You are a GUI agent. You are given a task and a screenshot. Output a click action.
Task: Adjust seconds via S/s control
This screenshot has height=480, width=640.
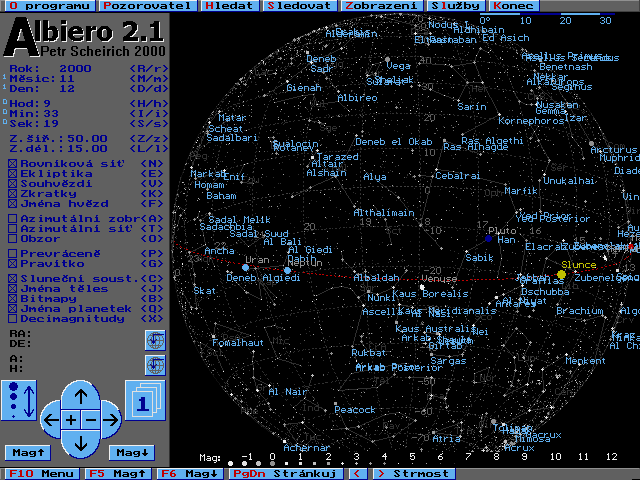click(149, 124)
